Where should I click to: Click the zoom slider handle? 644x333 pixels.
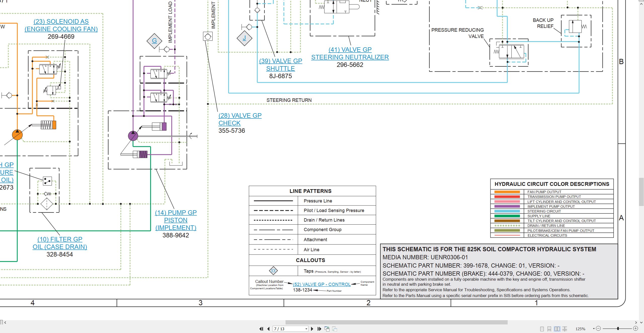click(618, 328)
